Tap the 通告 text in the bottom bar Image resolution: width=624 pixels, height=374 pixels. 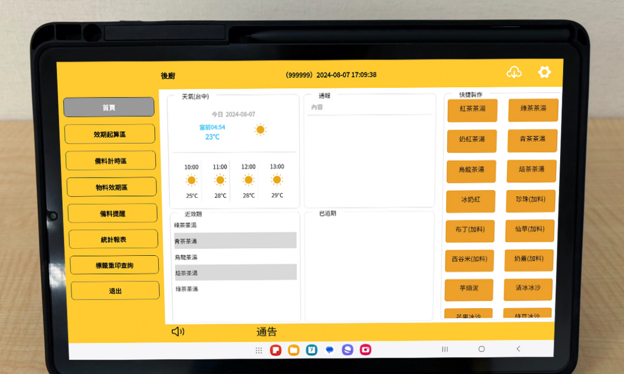click(267, 331)
